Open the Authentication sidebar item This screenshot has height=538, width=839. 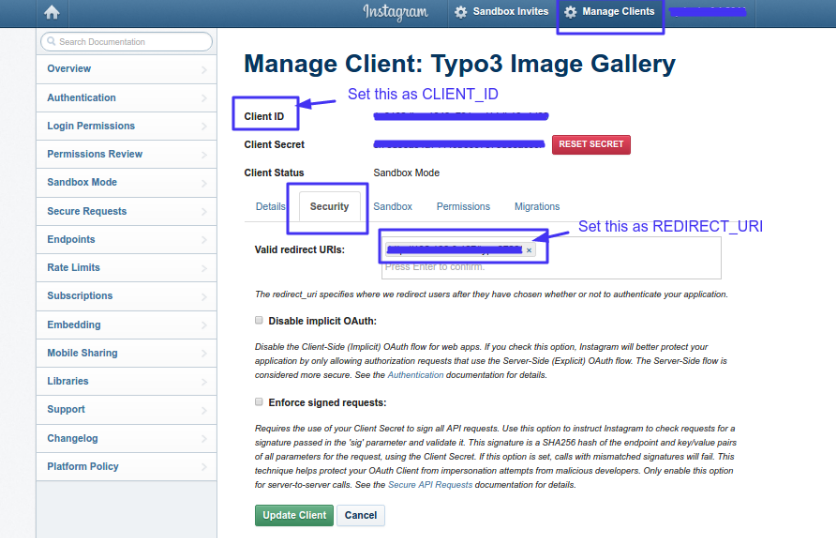coord(126,97)
